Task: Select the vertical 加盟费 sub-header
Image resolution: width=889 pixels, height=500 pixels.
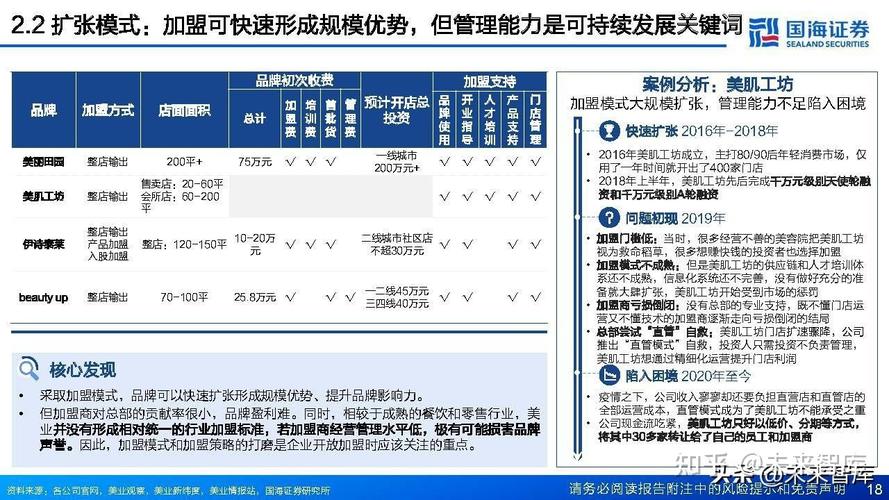Action: pyautogui.click(x=290, y=119)
